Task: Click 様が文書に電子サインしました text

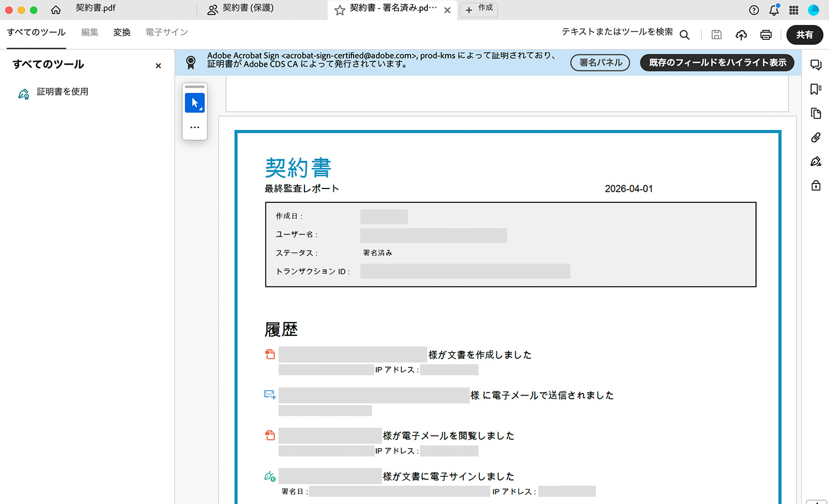Action: tap(449, 476)
